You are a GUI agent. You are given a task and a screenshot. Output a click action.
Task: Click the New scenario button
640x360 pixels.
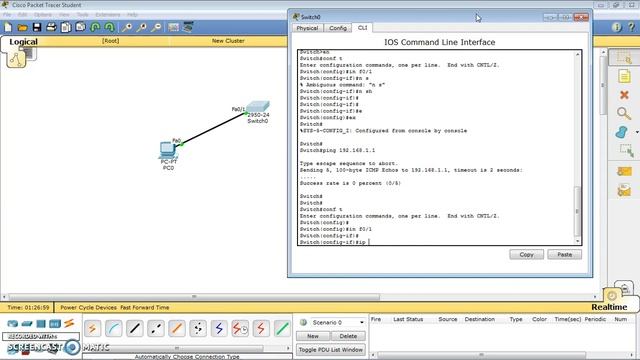(x=313, y=336)
